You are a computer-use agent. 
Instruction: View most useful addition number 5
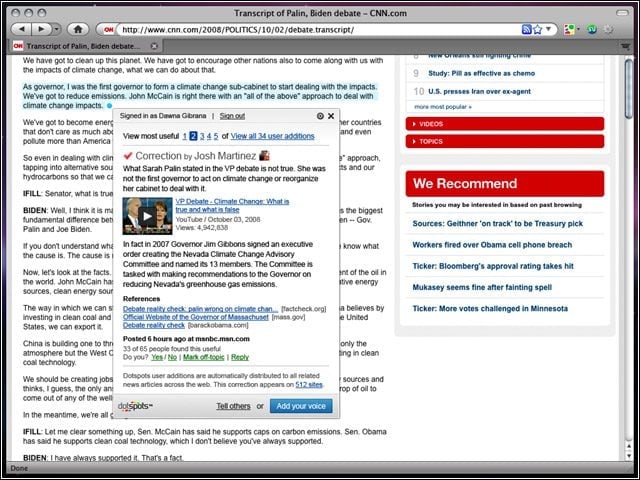(x=216, y=136)
